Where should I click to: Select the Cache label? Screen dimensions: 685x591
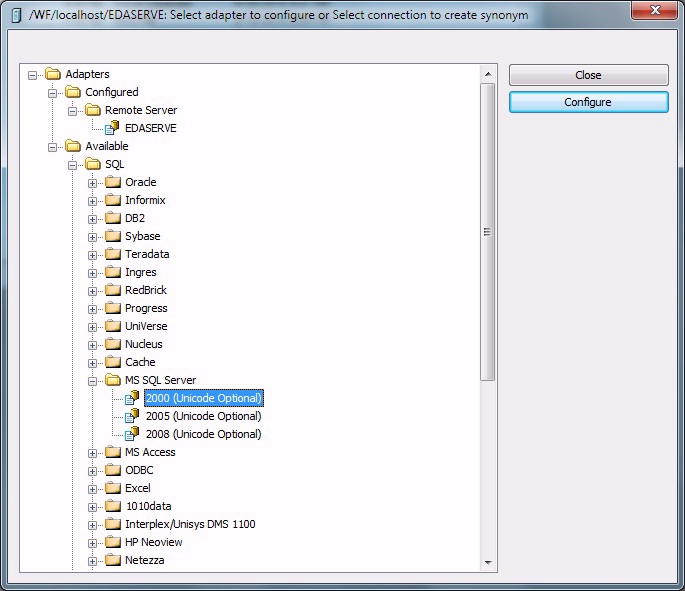click(140, 362)
